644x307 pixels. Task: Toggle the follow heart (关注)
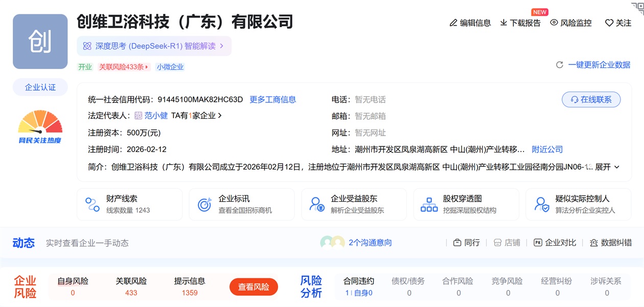click(609, 23)
